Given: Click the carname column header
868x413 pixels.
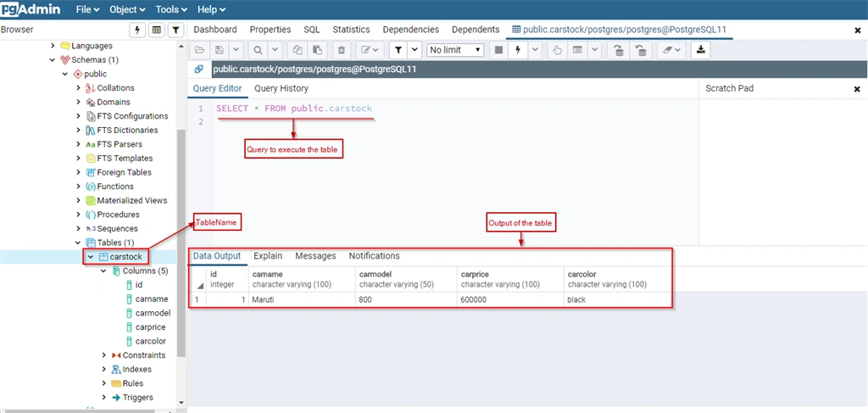Looking at the screenshot, I should (302, 278).
